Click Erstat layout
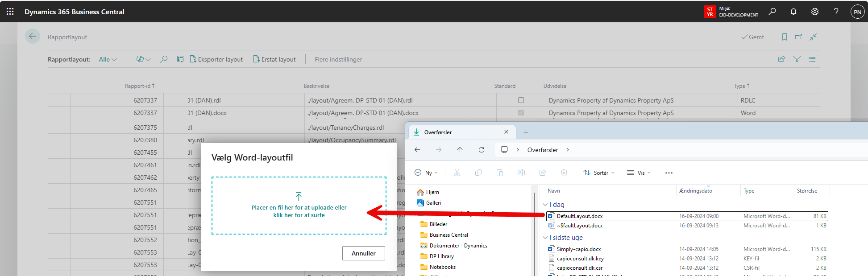Viewport: 868px width, 276px height. [274, 59]
